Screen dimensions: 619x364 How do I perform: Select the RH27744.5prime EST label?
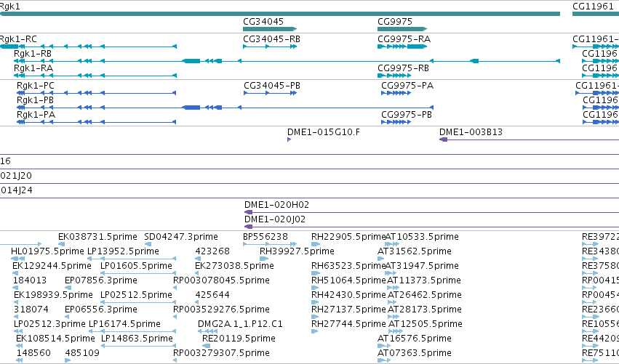coord(348,324)
